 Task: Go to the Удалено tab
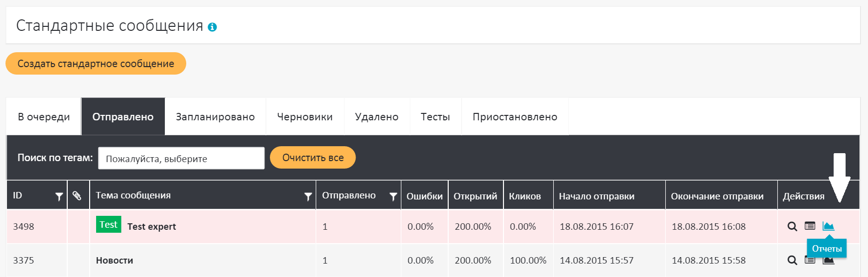(376, 117)
